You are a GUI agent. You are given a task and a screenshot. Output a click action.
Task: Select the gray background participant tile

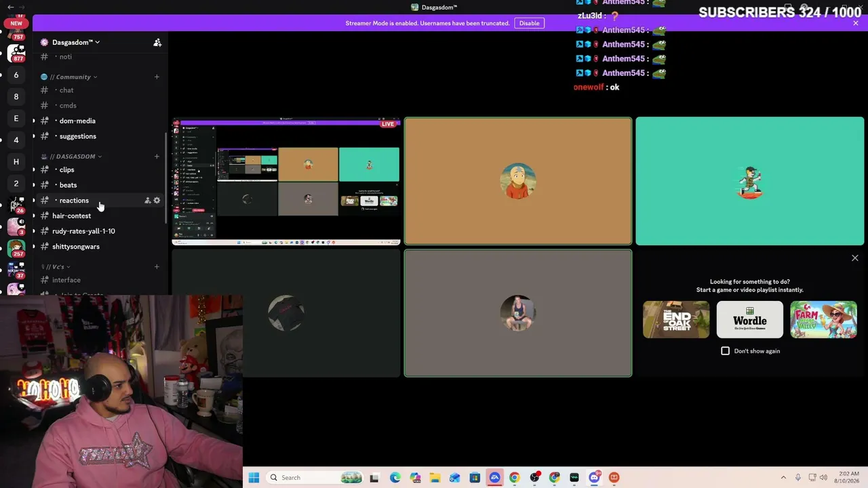pos(518,313)
